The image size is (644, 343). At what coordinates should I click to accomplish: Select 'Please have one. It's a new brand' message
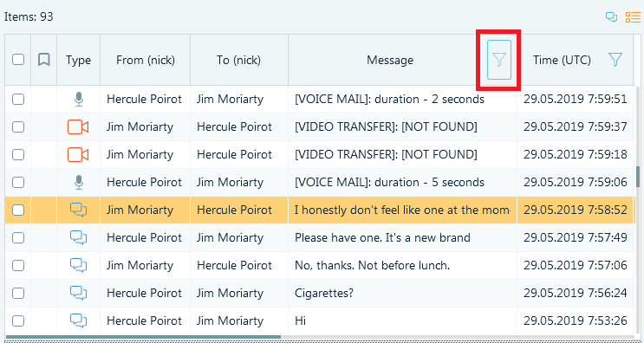tap(382, 237)
